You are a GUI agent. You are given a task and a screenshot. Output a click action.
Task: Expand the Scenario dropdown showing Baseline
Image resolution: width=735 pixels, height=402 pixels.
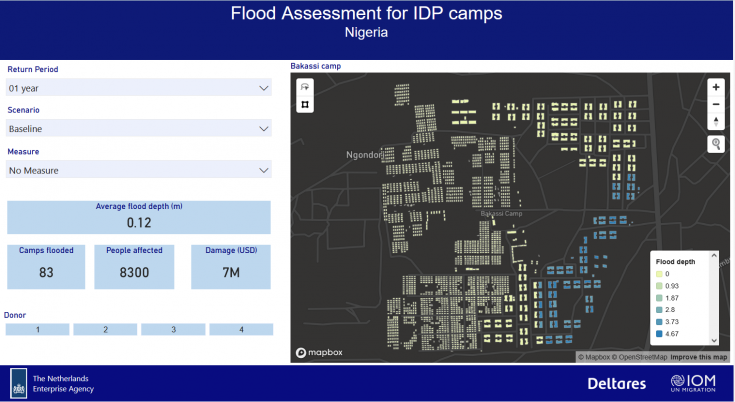138,129
